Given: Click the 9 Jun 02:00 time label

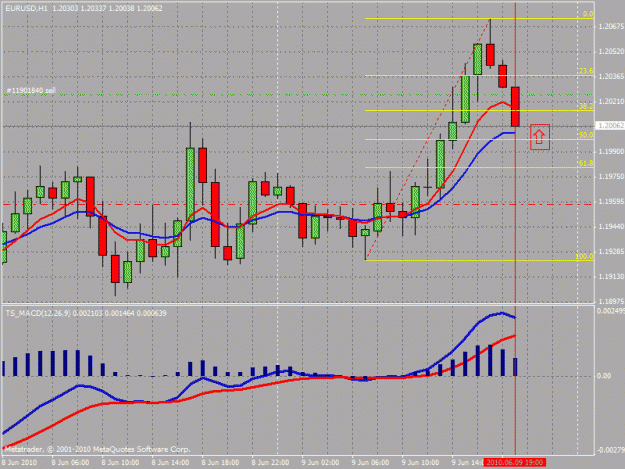Looking at the screenshot, I should tap(320, 463).
